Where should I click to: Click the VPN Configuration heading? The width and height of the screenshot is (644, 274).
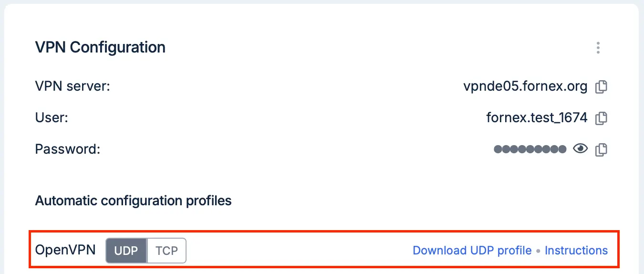click(x=100, y=47)
